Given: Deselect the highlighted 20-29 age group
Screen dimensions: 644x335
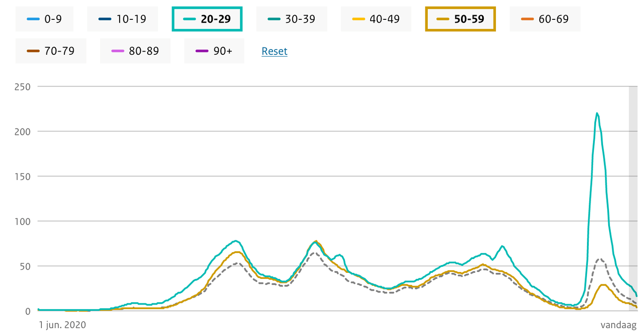Looking at the screenshot, I should coord(207,19).
